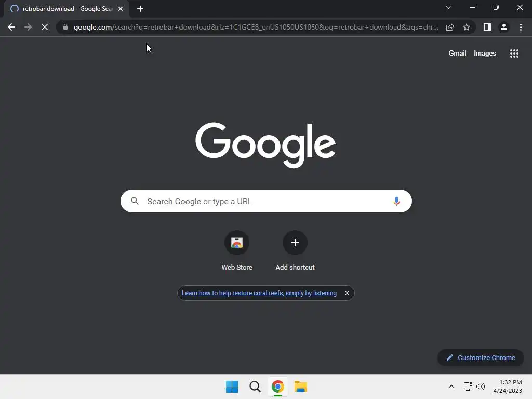Open Images link
Image resolution: width=532 pixels, height=399 pixels.
coord(485,54)
